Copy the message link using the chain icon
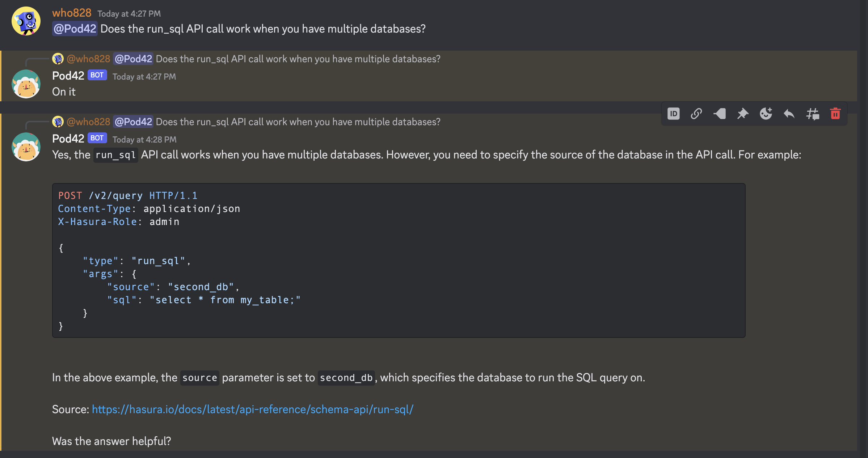 tap(696, 114)
